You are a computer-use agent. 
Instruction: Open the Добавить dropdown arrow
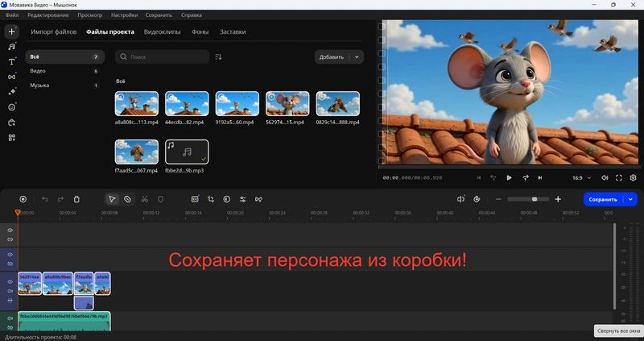click(x=357, y=56)
